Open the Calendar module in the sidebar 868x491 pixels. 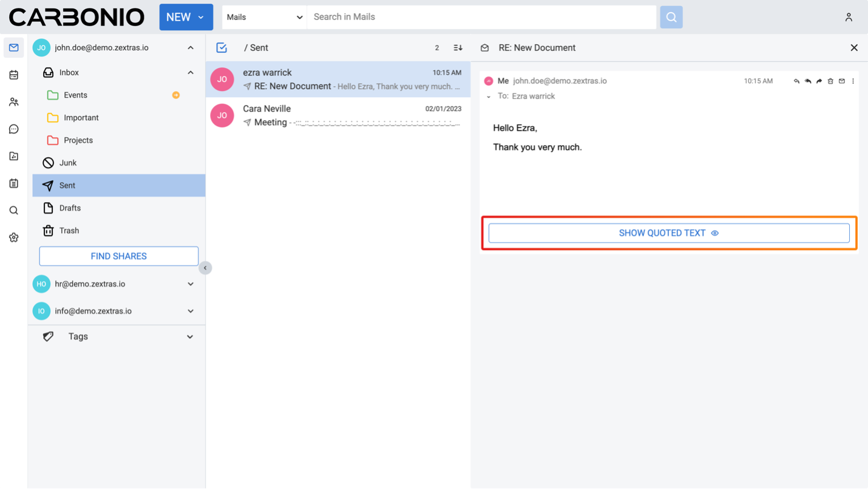(x=13, y=75)
